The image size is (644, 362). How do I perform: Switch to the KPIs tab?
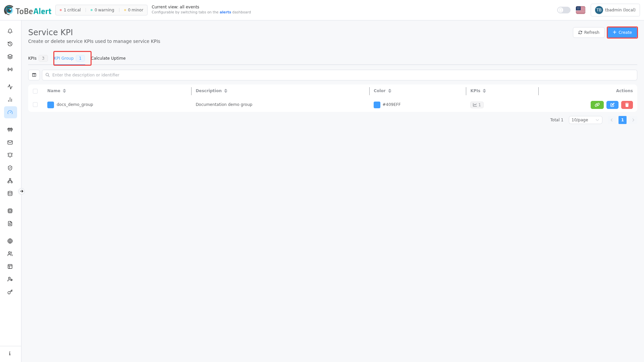(x=38, y=58)
